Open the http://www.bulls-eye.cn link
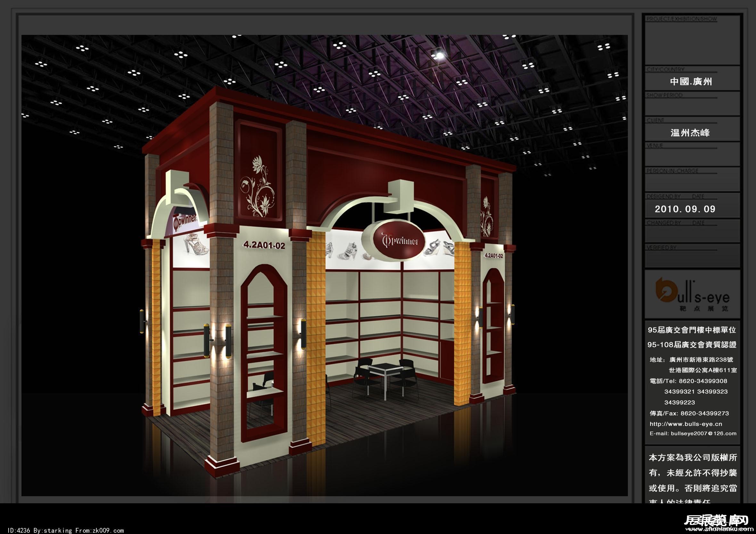 [x=686, y=424]
